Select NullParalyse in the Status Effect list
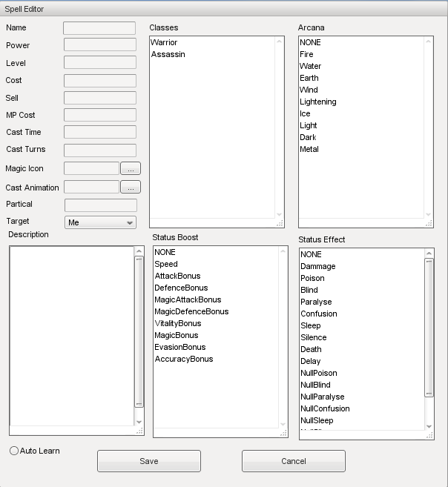The height and width of the screenshot is (487, 448). pyautogui.click(x=362, y=397)
